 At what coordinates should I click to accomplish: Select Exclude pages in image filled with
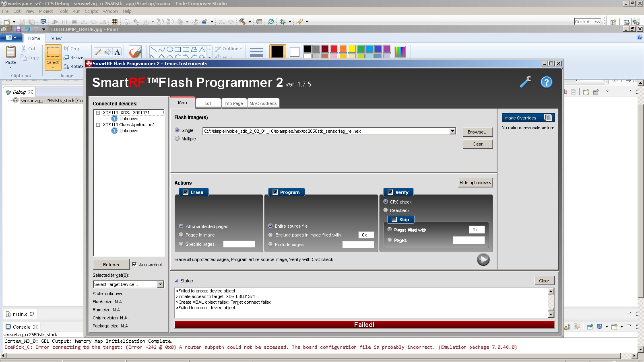click(x=270, y=235)
